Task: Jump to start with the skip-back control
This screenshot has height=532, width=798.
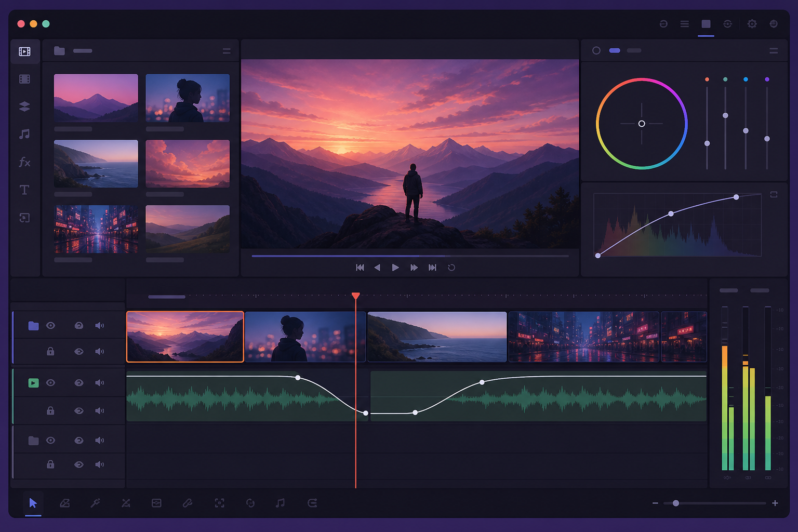Action: click(360, 268)
